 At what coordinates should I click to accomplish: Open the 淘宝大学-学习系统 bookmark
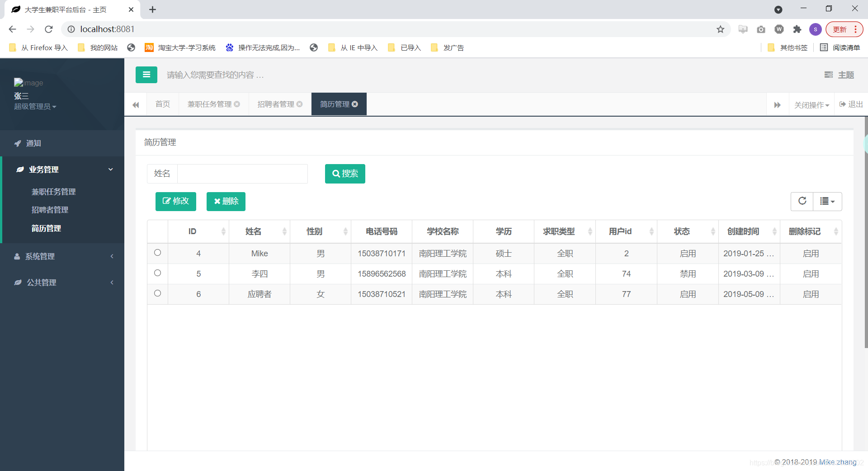[180, 47]
